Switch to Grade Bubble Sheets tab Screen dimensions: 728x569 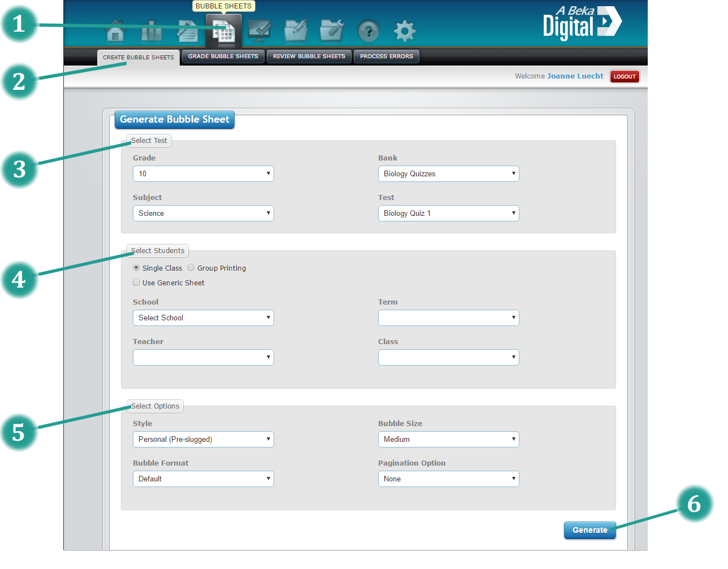(223, 57)
